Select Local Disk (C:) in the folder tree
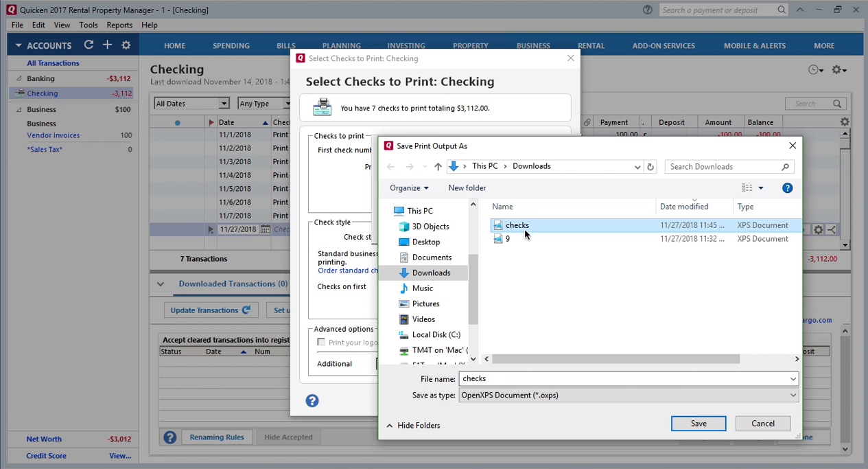This screenshot has height=469, width=868. coord(436,335)
